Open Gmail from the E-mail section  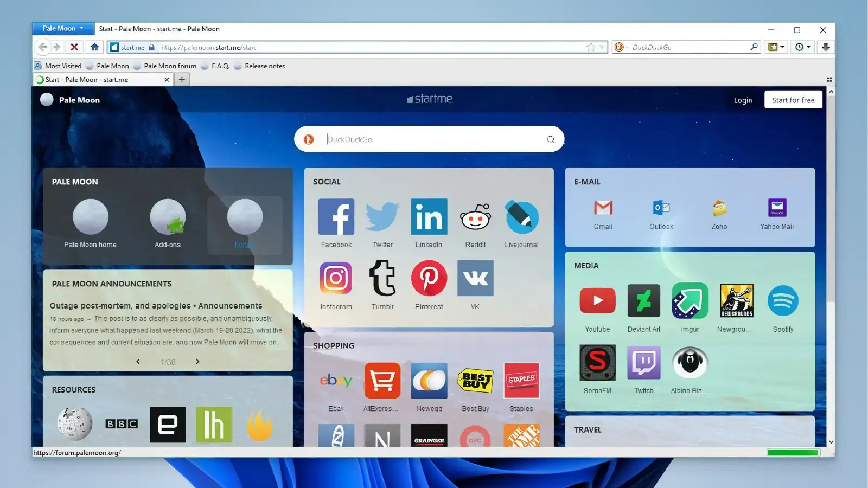point(603,209)
